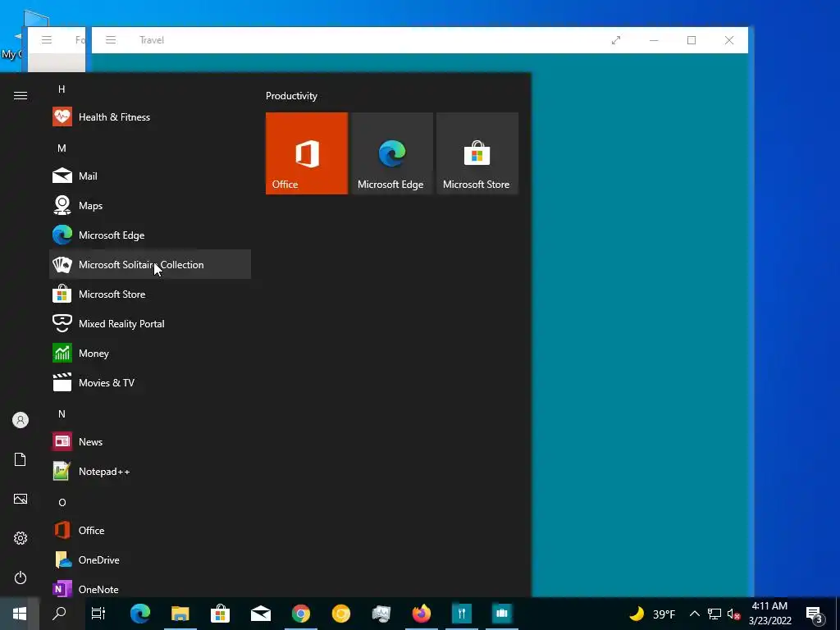Open Movies & TV
The height and width of the screenshot is (630, 840).
click(x=150, y=382)
